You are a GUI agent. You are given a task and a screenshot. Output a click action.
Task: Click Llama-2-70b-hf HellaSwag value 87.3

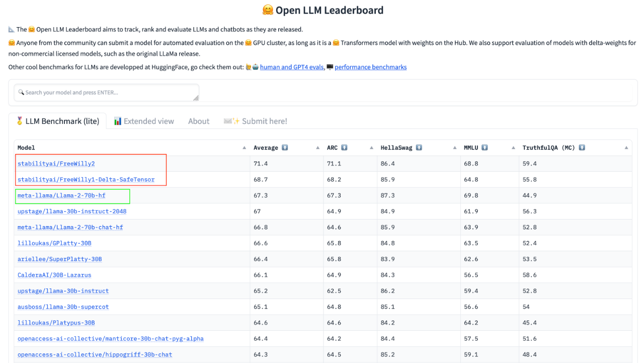tap(388, 195)
